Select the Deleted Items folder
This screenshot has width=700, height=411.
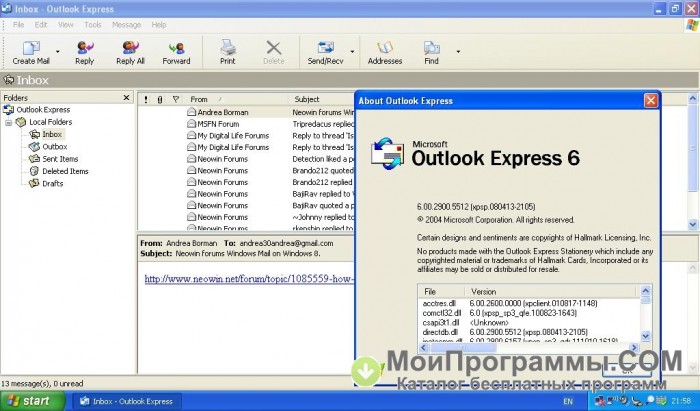click(65, 171)
